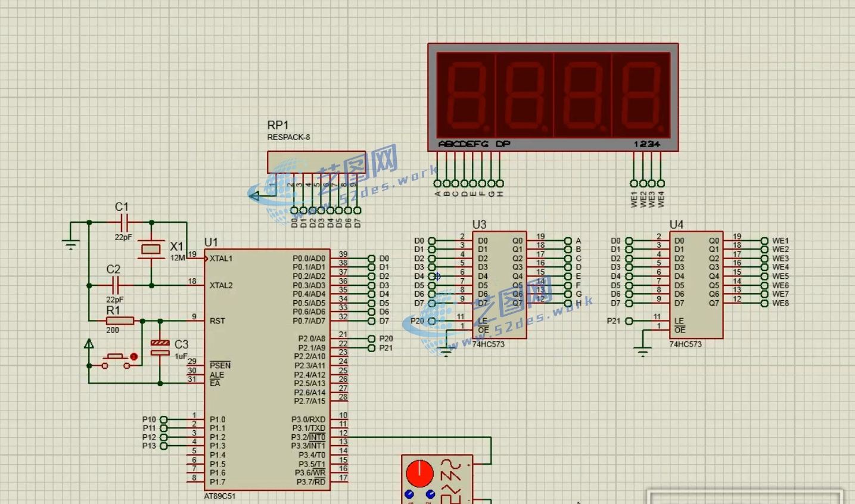The height and width of the screenshot is (504, 855).
Task: Select the U3 74HC573 latch chip
Action: point(499,285)
